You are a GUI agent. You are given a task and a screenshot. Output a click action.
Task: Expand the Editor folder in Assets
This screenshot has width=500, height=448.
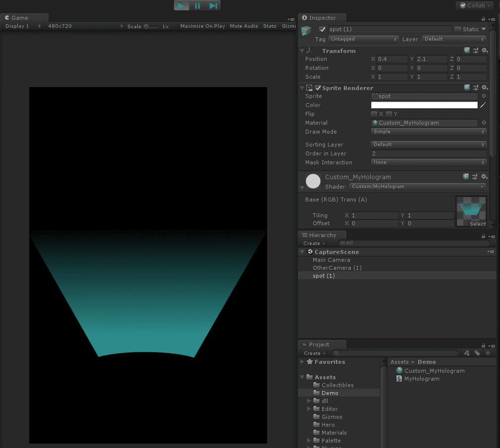tap(310, 409)
